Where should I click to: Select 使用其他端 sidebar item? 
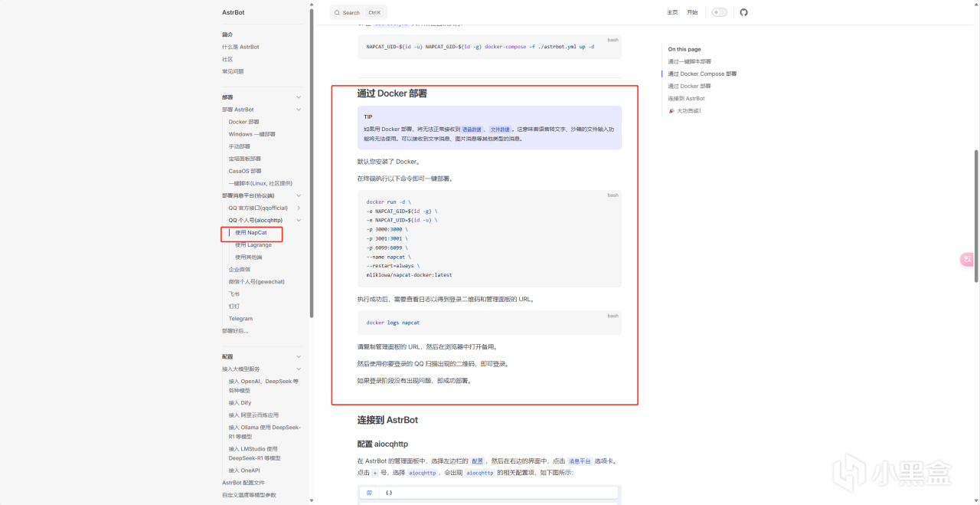[x=249, y=257]
